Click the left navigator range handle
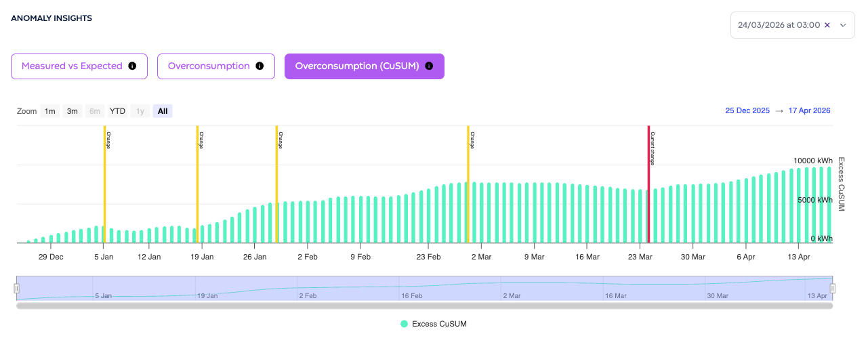 17,289
